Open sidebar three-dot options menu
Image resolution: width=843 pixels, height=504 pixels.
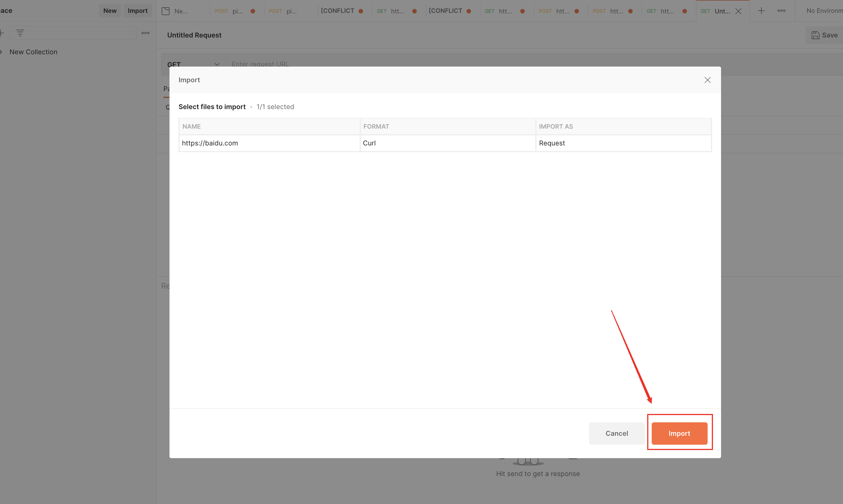145,33
